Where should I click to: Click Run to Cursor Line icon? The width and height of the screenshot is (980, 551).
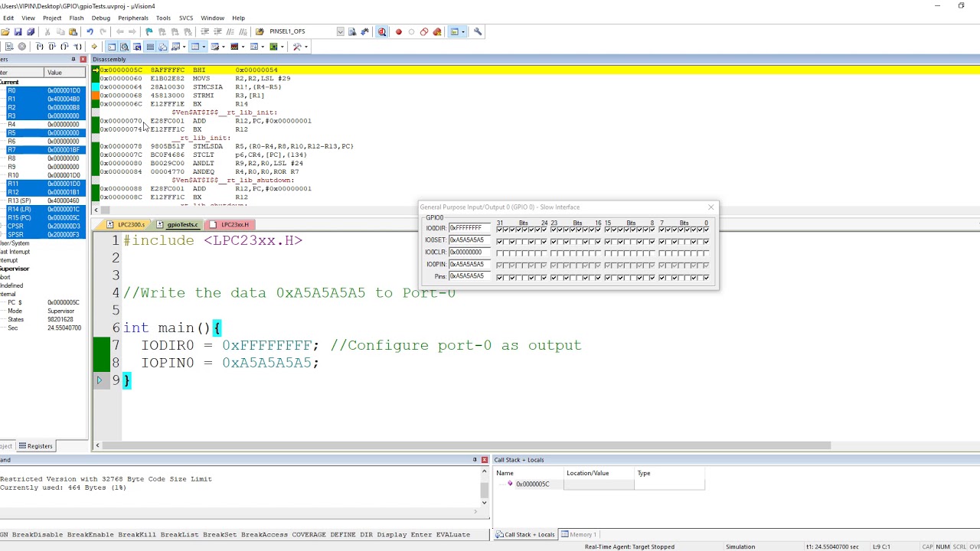[77, 47]
